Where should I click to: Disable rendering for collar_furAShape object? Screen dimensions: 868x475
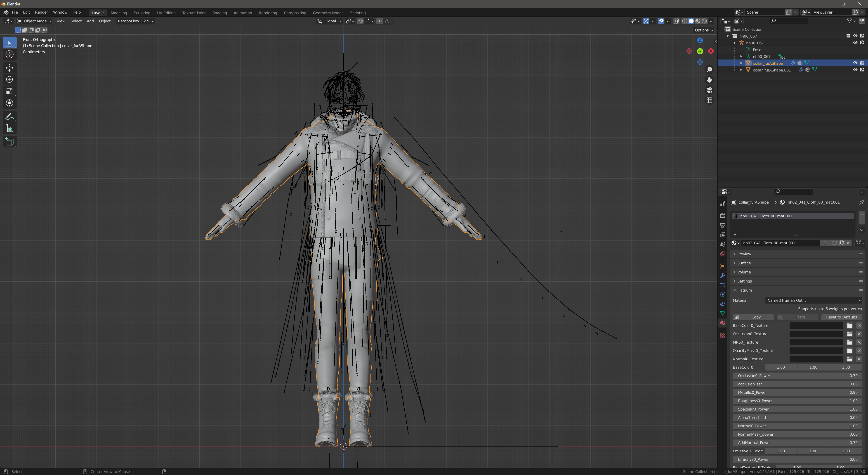tap(862, 63)
